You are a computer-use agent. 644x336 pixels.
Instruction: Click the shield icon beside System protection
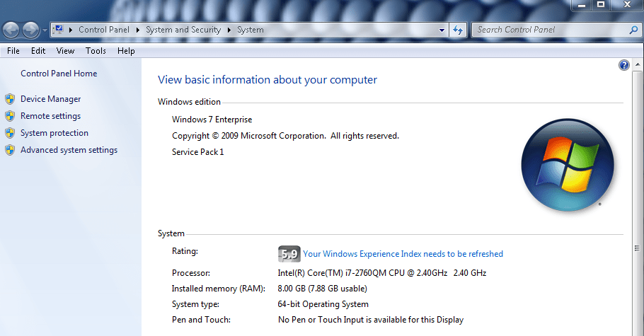11,133
